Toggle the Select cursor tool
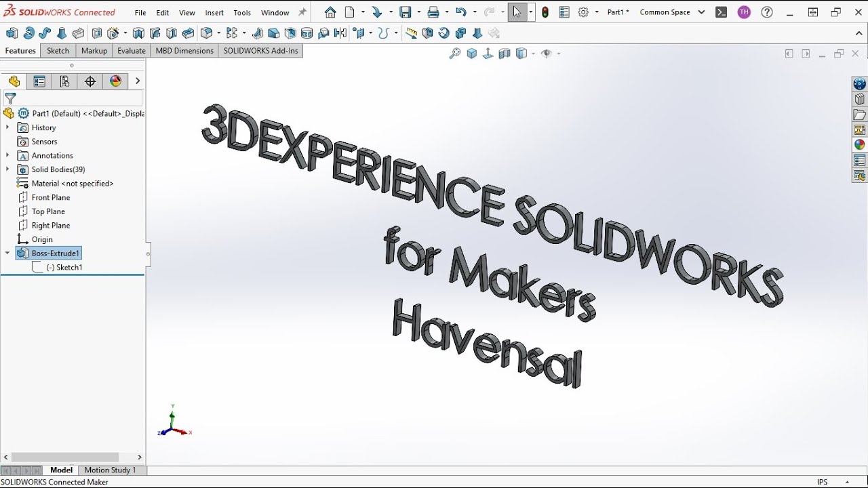Viewport: 868px width, 488px height. pos(517,12)
